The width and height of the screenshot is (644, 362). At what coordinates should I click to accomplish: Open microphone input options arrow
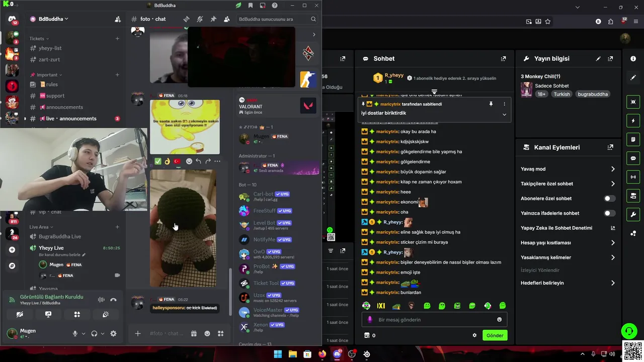click(x=84, y=333)
